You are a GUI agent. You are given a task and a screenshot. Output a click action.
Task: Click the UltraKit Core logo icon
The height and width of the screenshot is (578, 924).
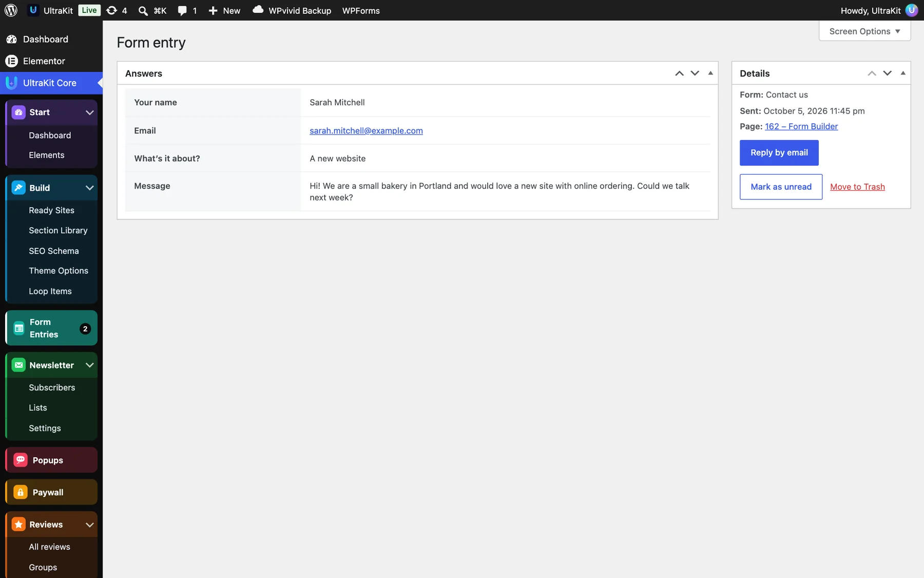click(x=11, y=83)
